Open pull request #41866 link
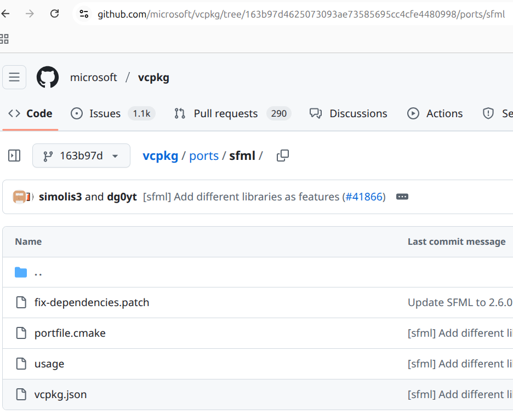The image size is (513, 420). pyautogui.click(x=364, y=197)
